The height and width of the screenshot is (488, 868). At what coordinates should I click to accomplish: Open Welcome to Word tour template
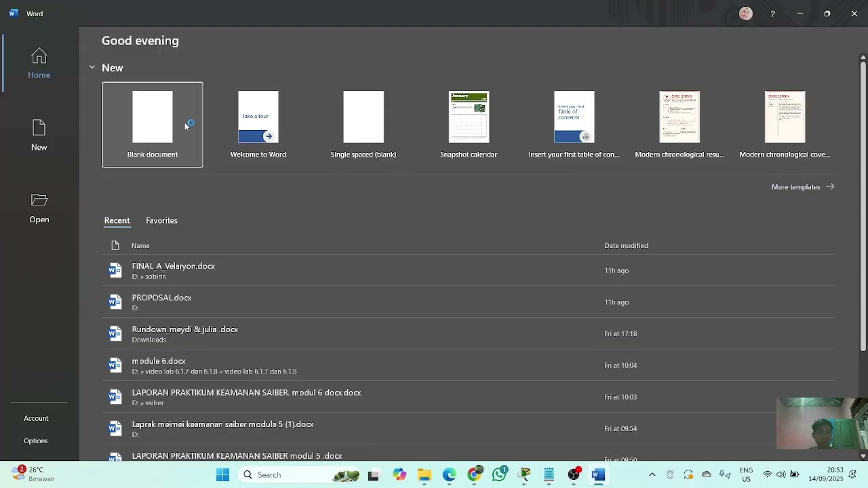tap(258, 125)
